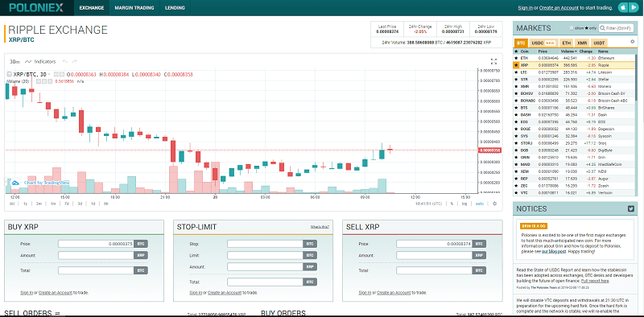Viewport: 644px width, 317px height.
Task: Click the TradingView cloud logo icon
Action: (x=15, y=183)
